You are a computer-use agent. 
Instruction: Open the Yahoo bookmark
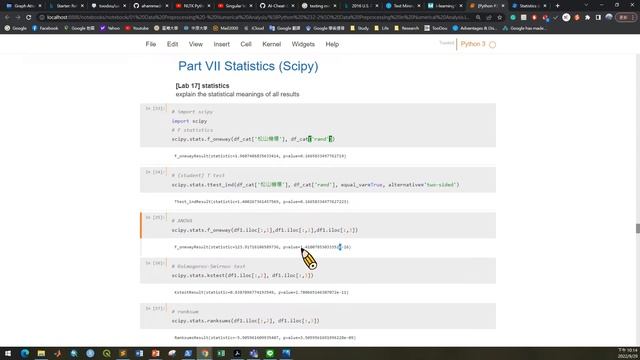pyautogui.click(x=110, y=28)
